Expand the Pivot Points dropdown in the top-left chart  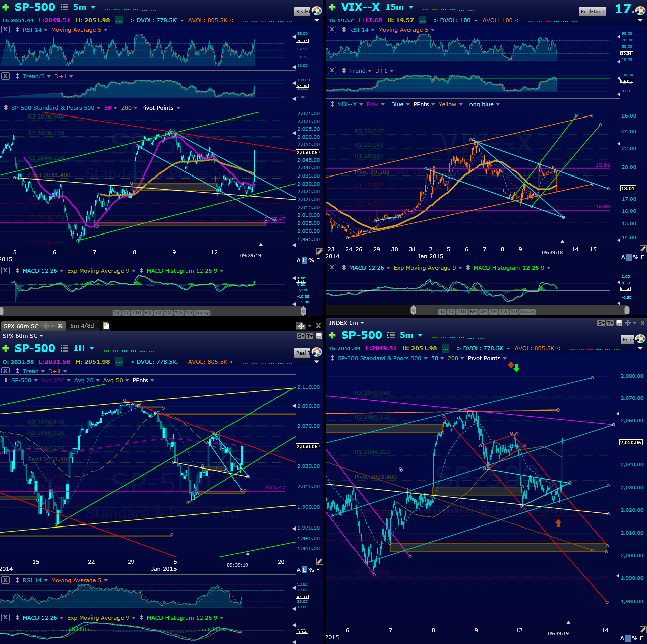(178, 108)
